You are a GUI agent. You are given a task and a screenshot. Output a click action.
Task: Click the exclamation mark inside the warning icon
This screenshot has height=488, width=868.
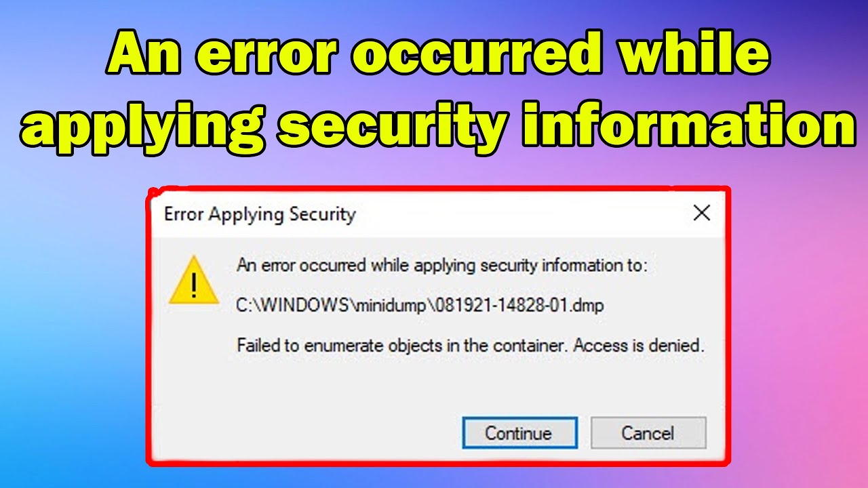(x=194, y=285)
